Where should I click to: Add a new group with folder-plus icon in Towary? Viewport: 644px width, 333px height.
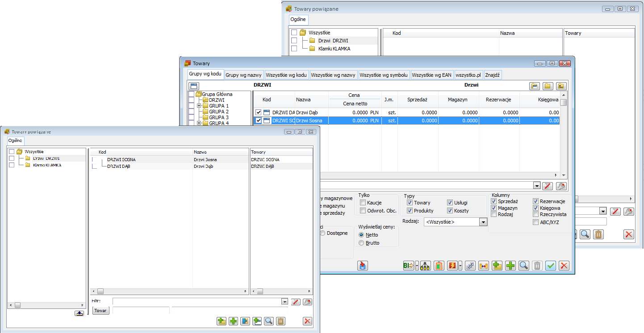pyautogui.click(x=497, y=266)
